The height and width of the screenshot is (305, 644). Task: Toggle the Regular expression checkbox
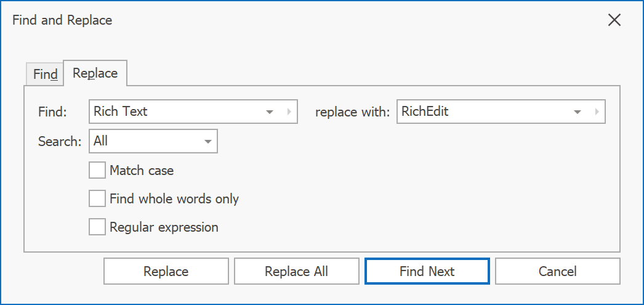[97, 227]
